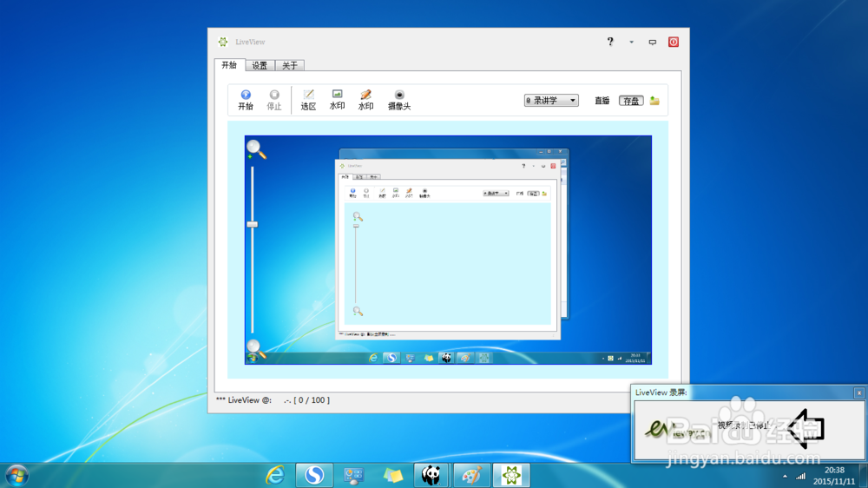Launch Internet Explorer from the taskbar
Image resolution: width=868 pixels, height=488 pixels.
[275, 475]
